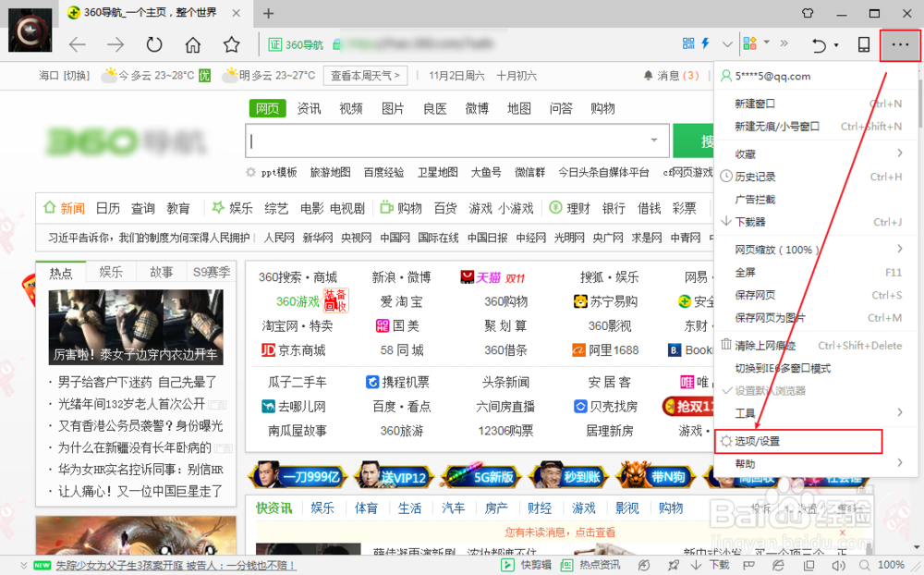924x575 pixels.
Task: Choose 保存网页 menu entry
Action: (816, 295)
